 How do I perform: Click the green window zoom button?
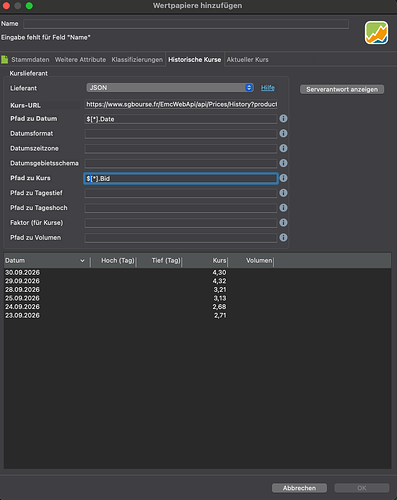click(29, 6)
